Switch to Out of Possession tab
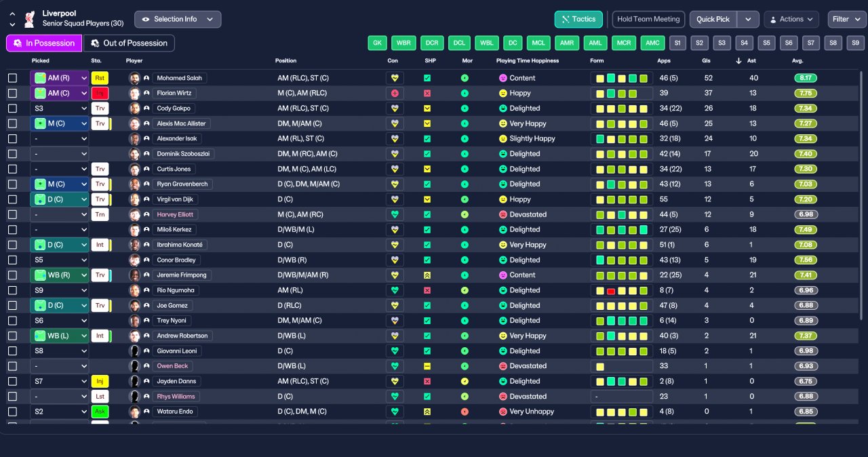 pos(129,43)
